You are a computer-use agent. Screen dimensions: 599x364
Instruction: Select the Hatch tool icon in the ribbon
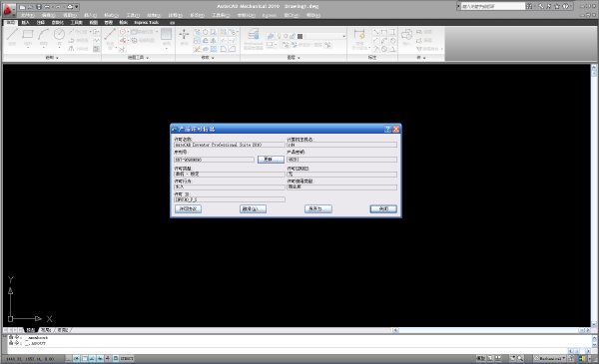166,34
